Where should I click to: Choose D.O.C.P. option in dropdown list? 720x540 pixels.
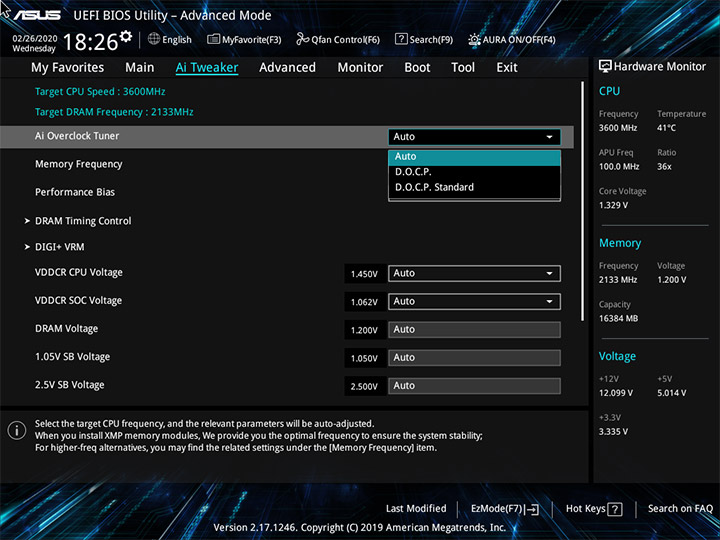coord(474,172)
